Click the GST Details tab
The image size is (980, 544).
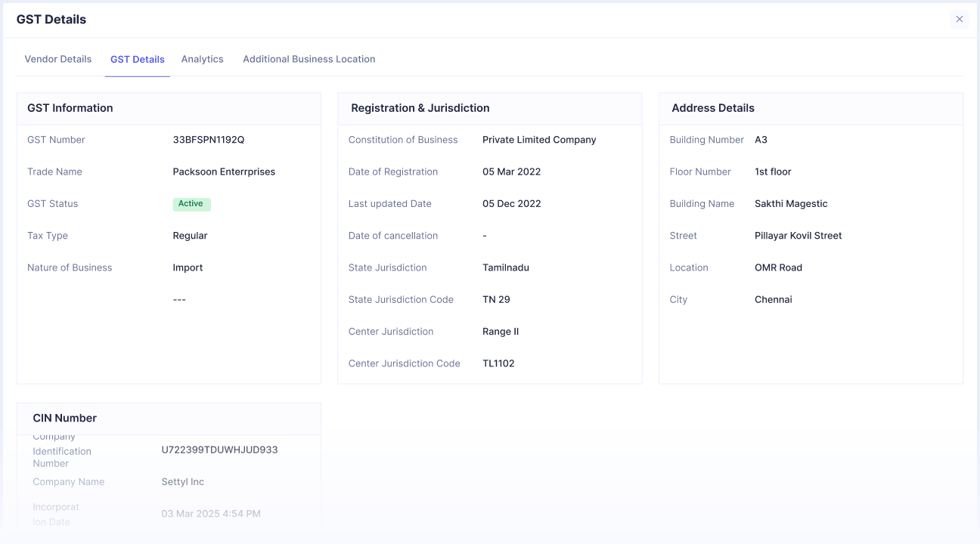137,58
